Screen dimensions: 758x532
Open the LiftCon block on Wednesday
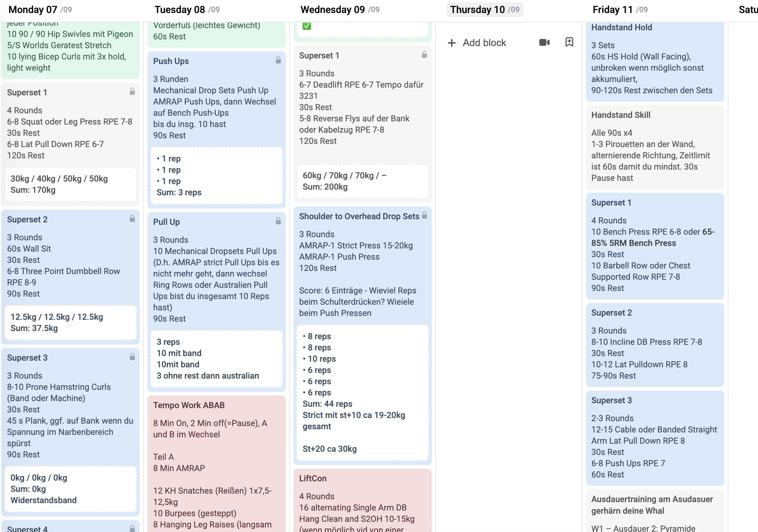(362, 500)
